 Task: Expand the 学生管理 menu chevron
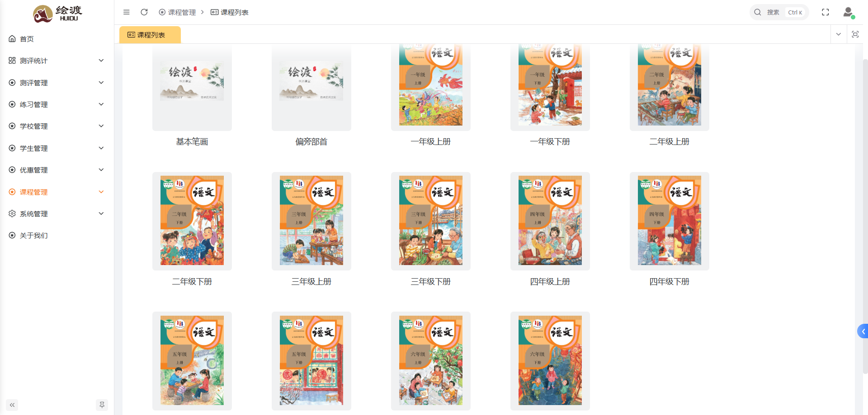click(101, 148)
